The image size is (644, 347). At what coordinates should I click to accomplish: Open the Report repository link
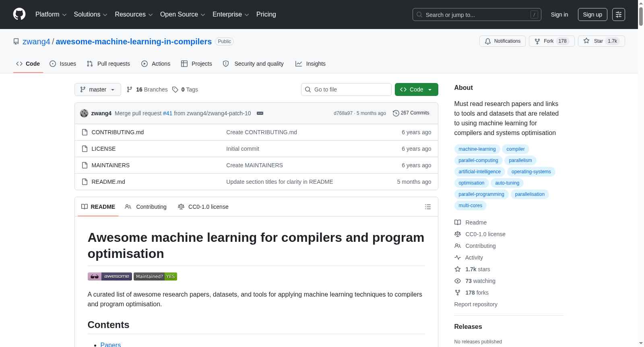(476, 304)
